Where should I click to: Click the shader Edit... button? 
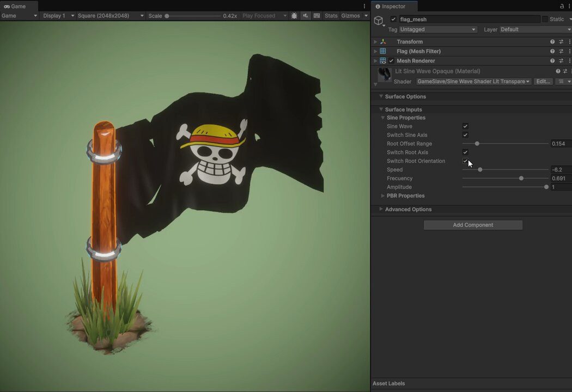coord(543,81)
